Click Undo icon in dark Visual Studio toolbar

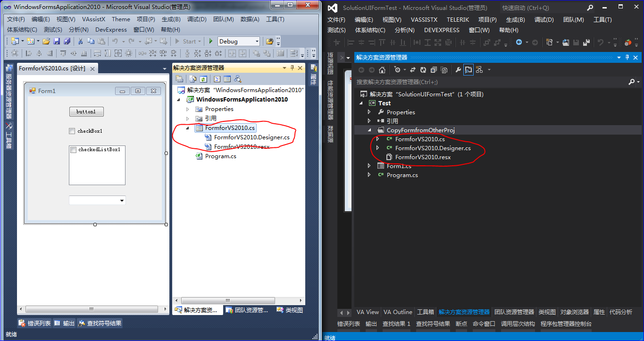click(x=601, y=42)
